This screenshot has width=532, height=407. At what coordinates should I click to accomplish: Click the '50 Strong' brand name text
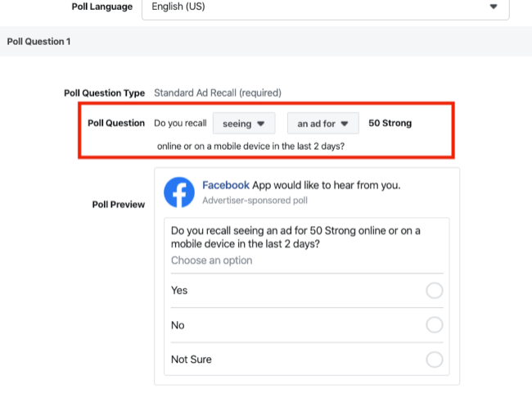click(x=390, y=124)
